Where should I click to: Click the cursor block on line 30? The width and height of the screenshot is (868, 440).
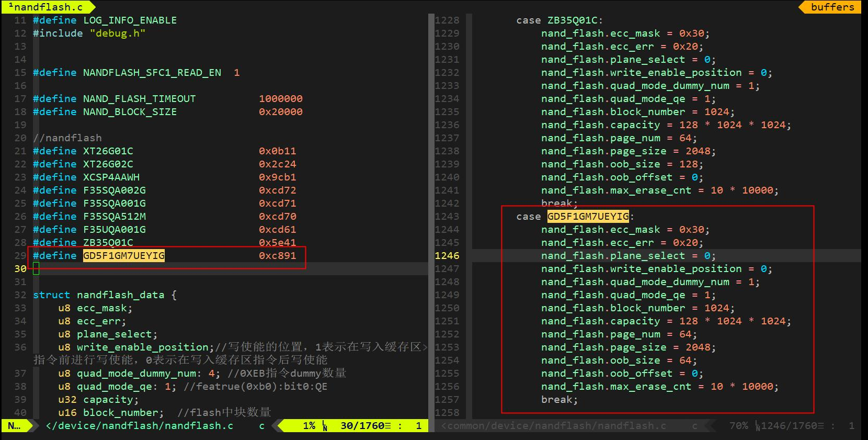point(36,269)
